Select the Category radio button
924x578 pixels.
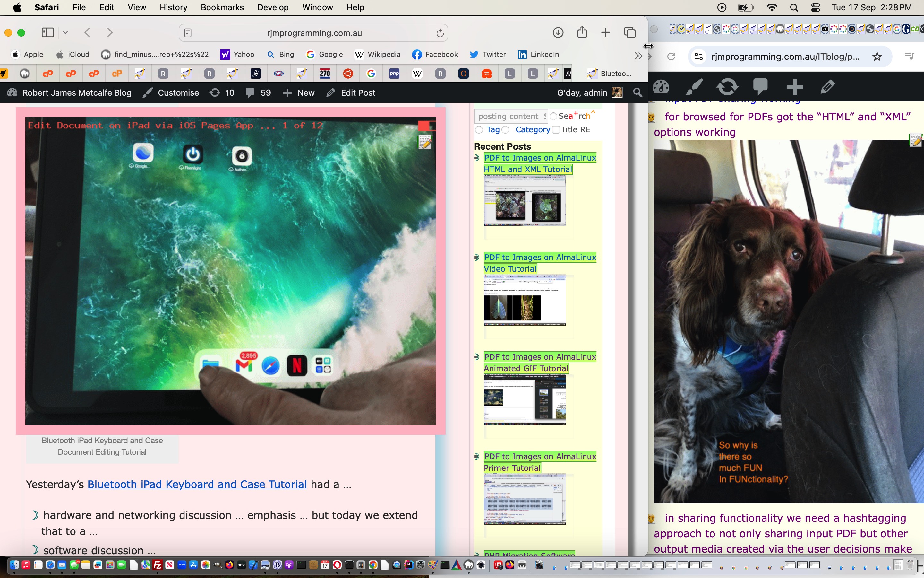click(505, 130)
